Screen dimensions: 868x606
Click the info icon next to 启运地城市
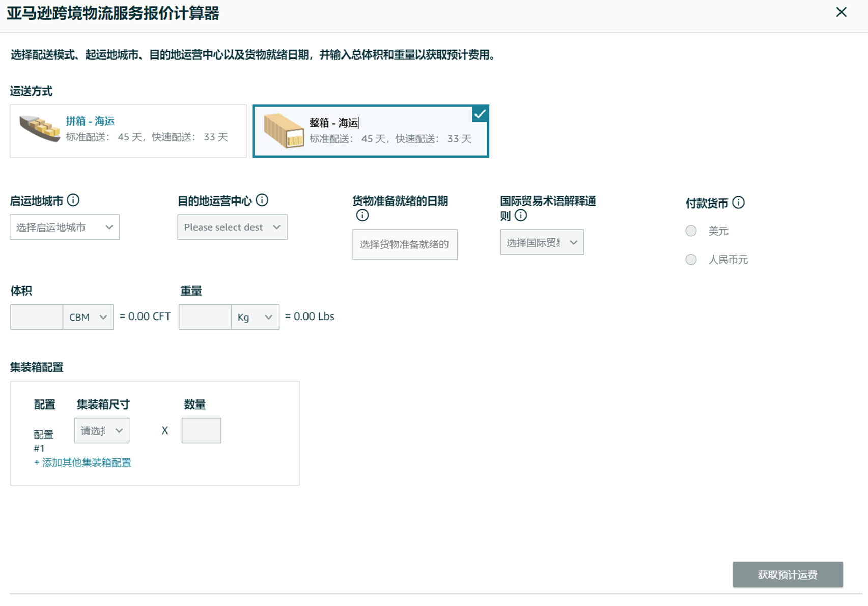click(74, 200)
